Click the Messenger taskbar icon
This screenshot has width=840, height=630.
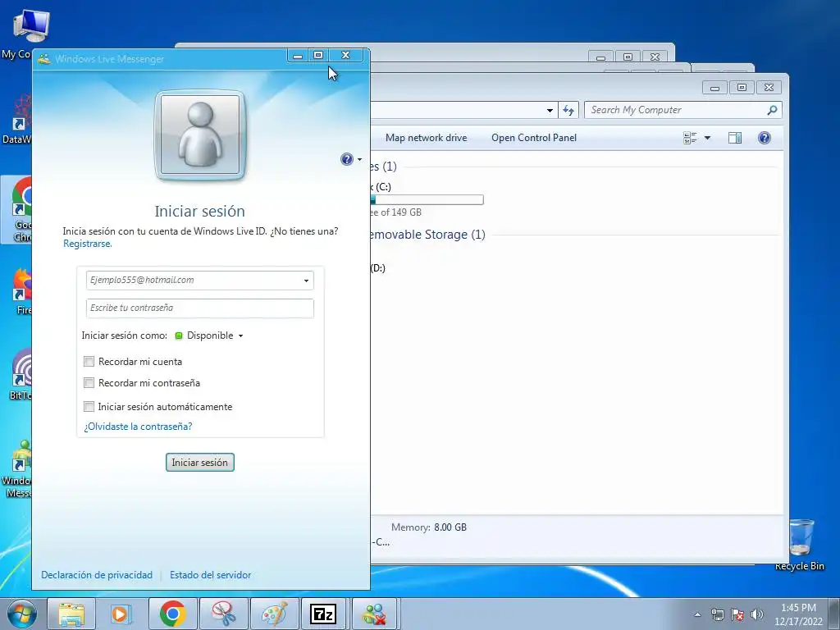[374, 614]
